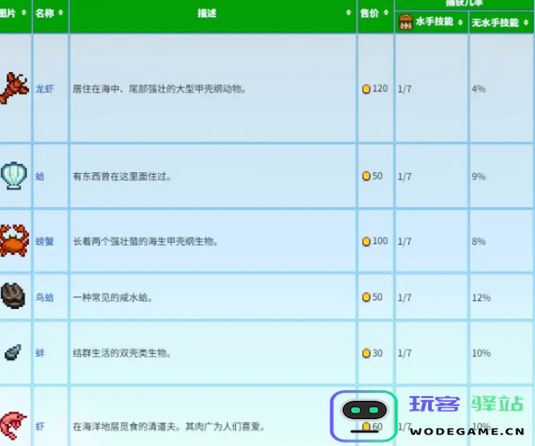The image size is (535, 446).
Task: Click the cockle image in 鸟蛤 row
Action: pyautogui.click(x=13, y=296)
